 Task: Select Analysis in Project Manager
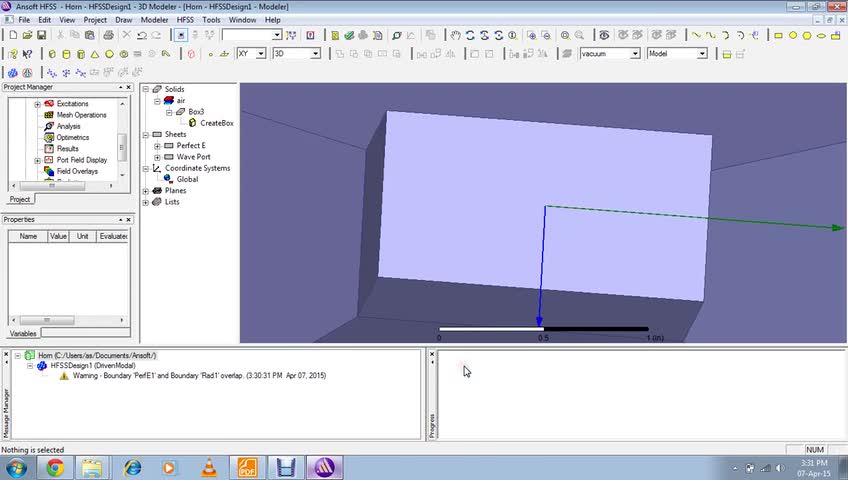point(68,126)
